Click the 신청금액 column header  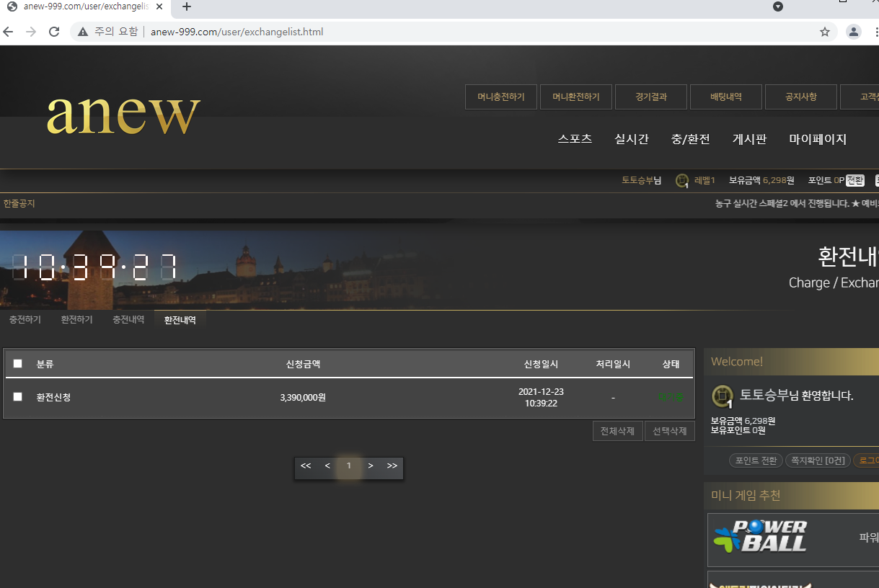pyautogui.click(x=303, y=364)
